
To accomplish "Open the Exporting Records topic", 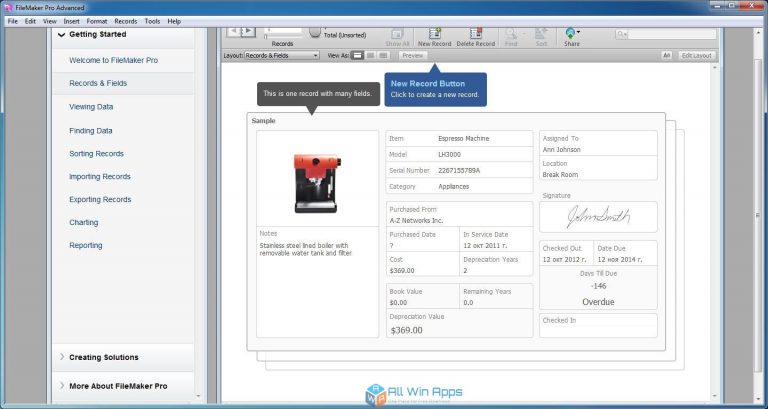I will point(100,199).
